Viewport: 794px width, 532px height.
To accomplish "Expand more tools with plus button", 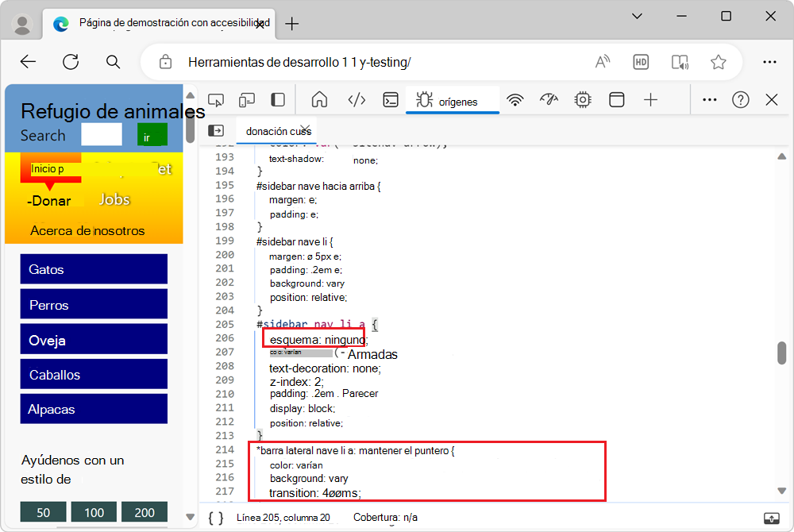I will point(650,100).
